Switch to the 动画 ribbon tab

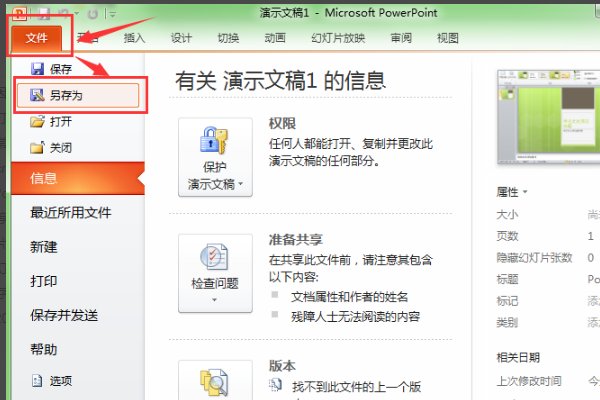tap(275, 38)
